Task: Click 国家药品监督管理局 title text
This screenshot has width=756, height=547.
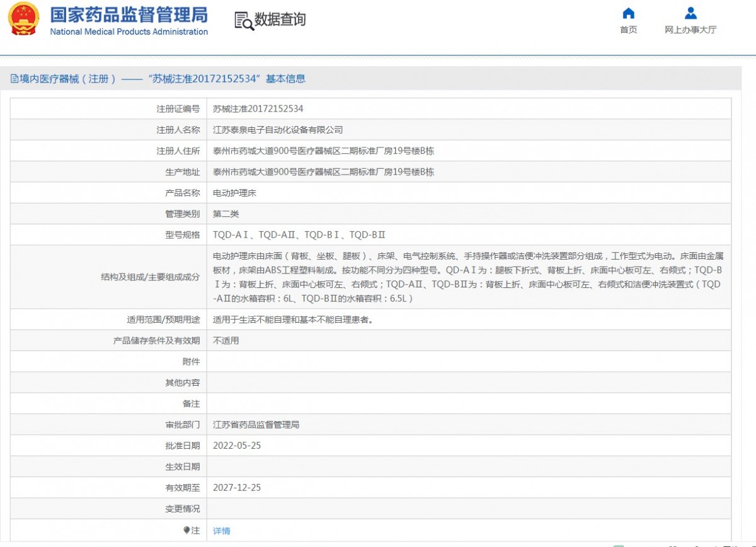Action: tap(129, 14)
